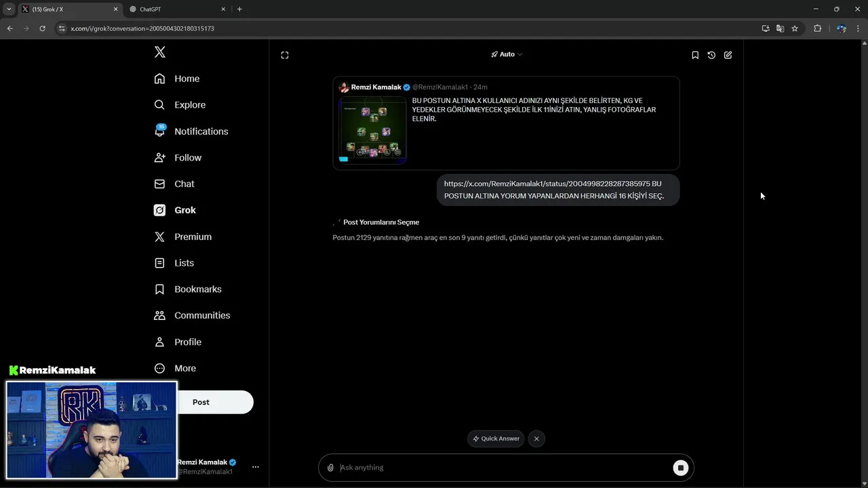868x488 pixels.
Task: Focus the browser address bar URL
Action: [142, 28]
